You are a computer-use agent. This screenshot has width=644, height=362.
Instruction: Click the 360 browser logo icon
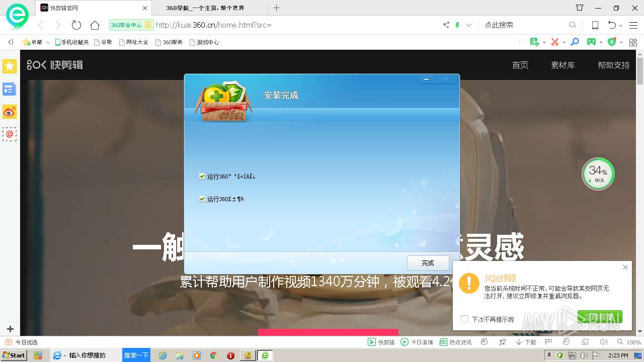click(17, 17)
